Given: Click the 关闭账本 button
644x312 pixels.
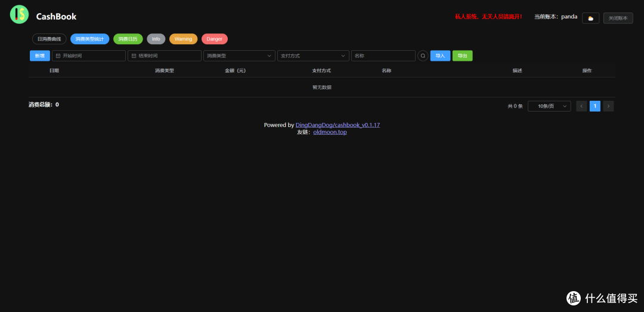Looking at the screenshot, I should coord(618,18).
